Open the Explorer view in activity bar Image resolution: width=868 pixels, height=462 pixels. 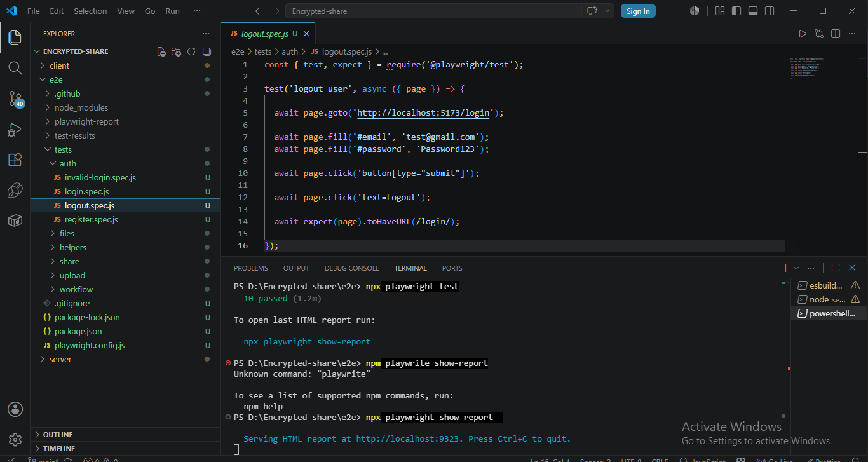[15, 37]
